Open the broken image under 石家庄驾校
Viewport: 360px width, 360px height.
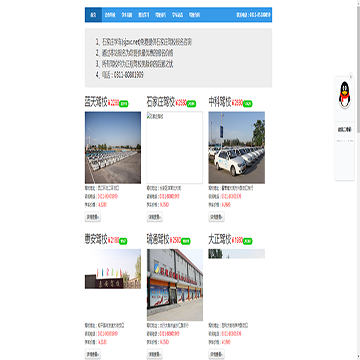(175, 147)
